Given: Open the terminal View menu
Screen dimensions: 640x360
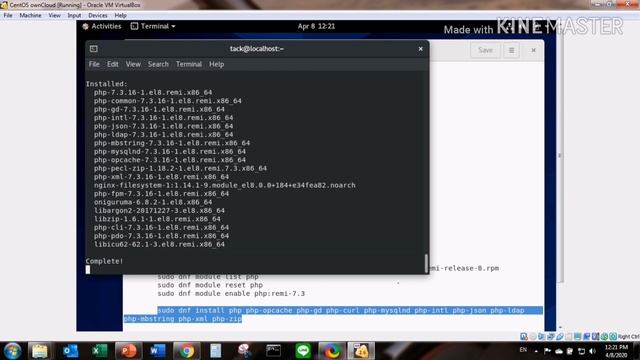Looking at the screenshot, I should click(x=133, y=64).
